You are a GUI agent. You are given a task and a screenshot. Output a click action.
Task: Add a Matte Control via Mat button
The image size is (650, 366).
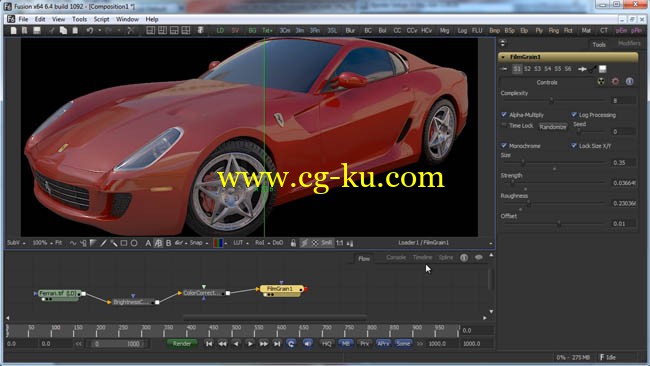[x=586, y=31]
